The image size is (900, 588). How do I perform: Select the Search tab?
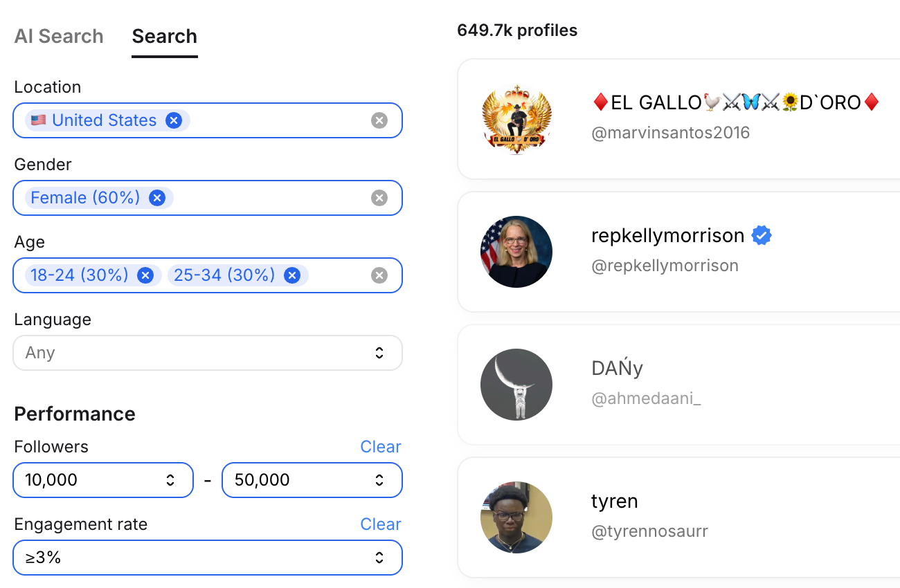[x=164, y=36]
